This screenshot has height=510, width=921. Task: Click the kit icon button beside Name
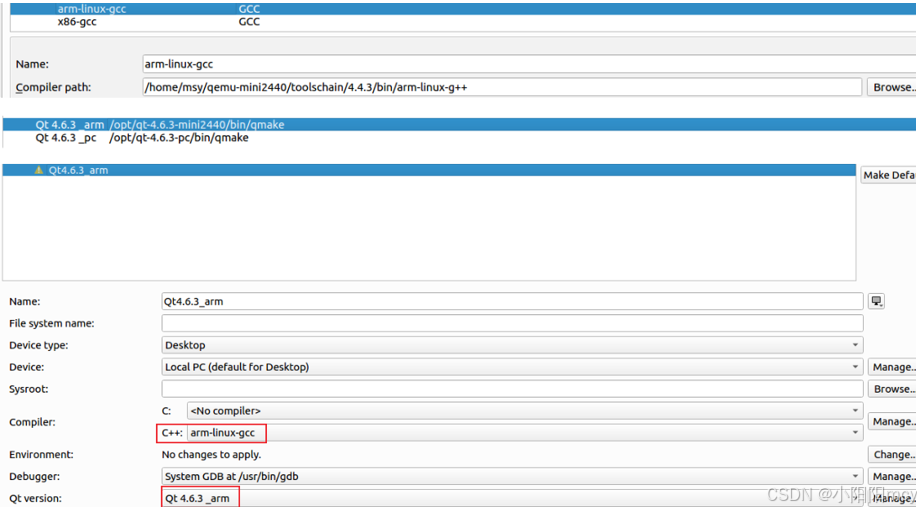876,301
